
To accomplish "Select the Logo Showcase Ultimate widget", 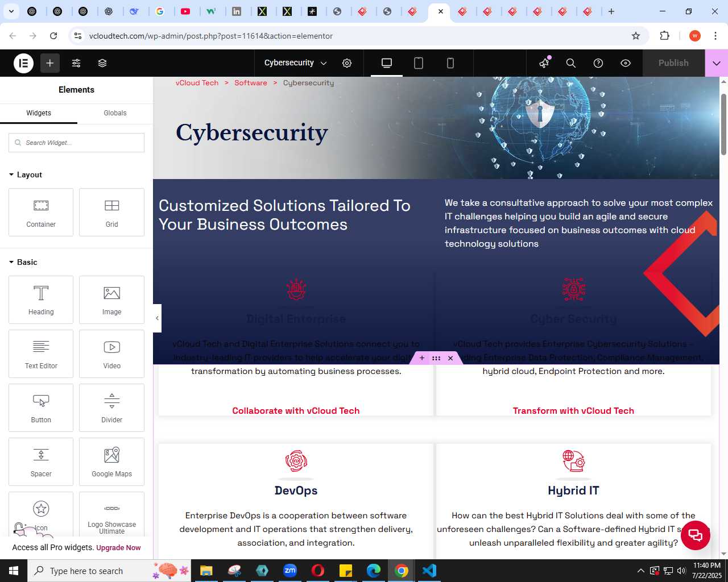I will (111, 514).
